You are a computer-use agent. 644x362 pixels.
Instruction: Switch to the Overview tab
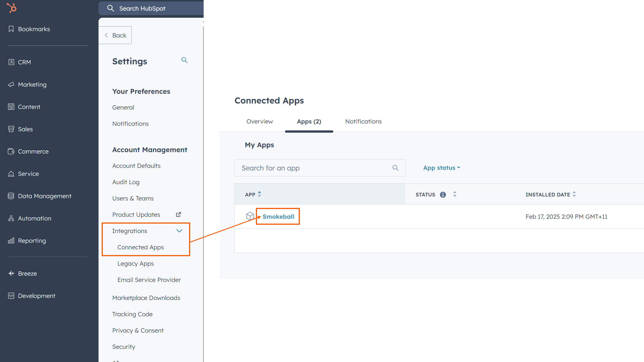[x=260, y=121]
